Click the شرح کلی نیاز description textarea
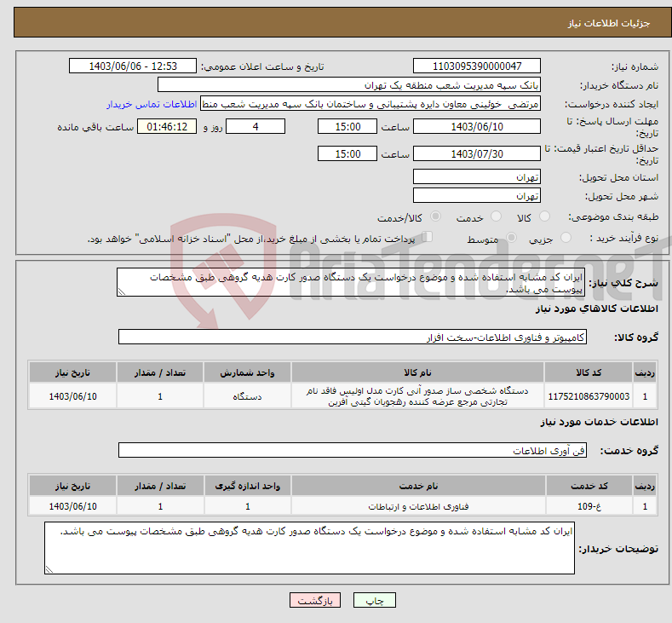Image resolution: width=672 pixels, height=623 pixels. tap(351, 282)
